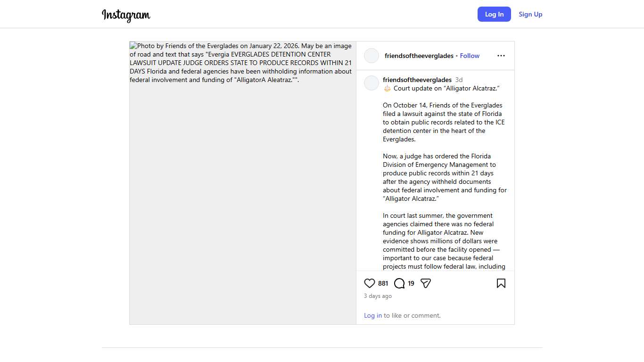Open the friendsoftheeverglades username above the caption
The width and height of the screenshot is (644, 362).
click(x=417, y=80)
